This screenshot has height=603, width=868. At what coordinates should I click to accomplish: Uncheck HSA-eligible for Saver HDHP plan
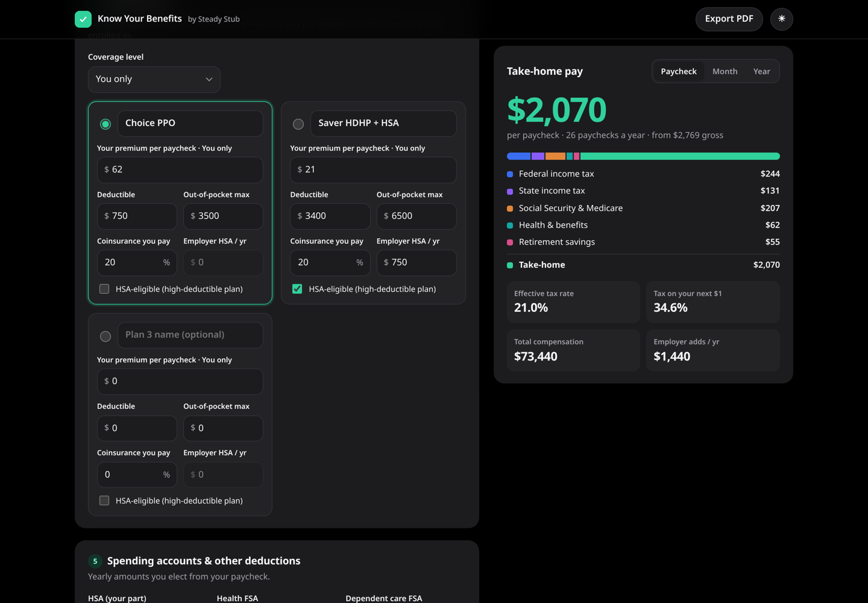click(x=297, y=289)
